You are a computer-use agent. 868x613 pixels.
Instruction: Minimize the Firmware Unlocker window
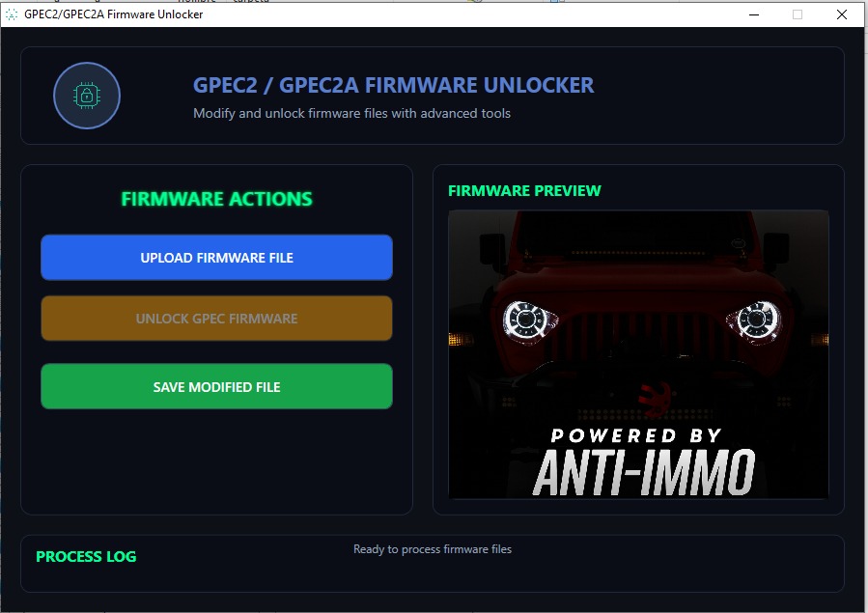[x=754, y=14]
